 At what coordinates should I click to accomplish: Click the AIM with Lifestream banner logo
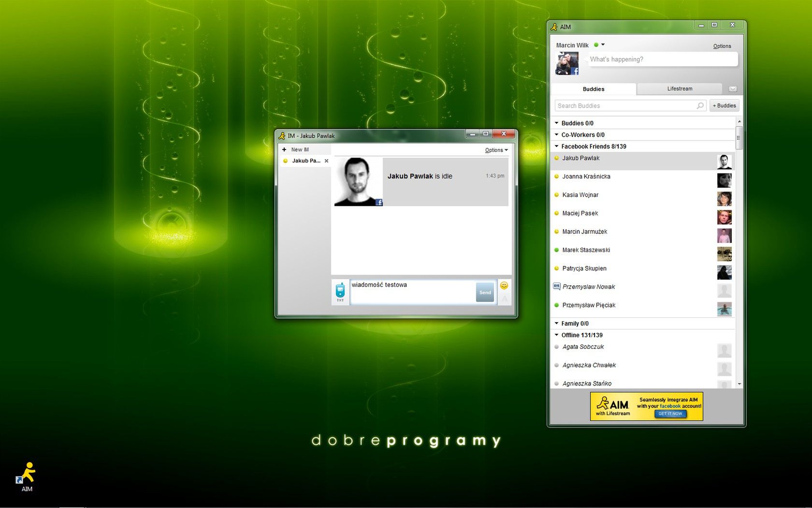tap(613, 405)
